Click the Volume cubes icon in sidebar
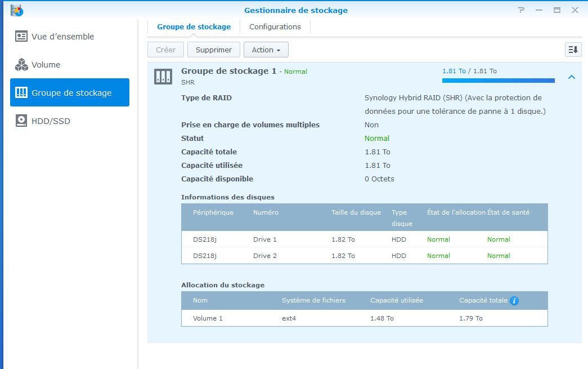This screenshot has height=369, width=588. click(21, 65)
